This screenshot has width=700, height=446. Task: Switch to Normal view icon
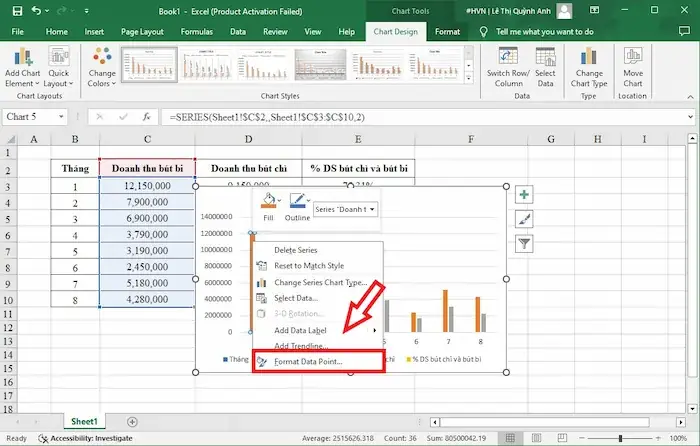(x=510, y=438)
